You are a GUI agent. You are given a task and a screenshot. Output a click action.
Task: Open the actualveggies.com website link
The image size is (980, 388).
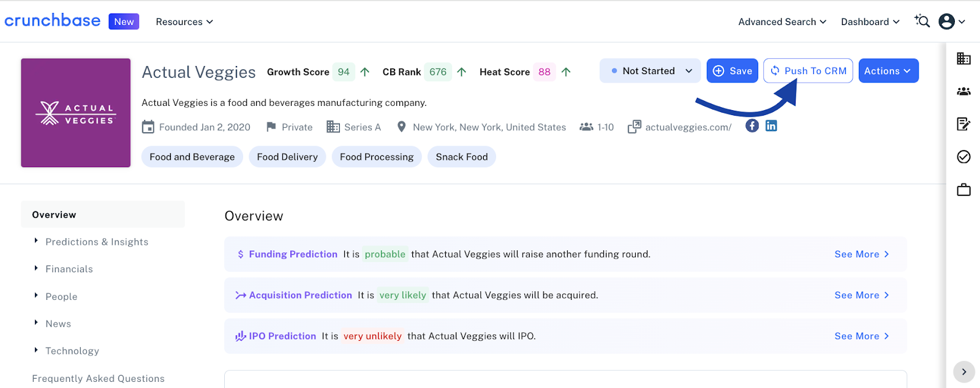(688, 127)
